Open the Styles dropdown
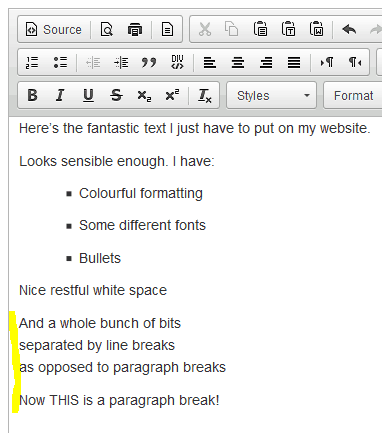382x433 pixels. (271, 95)
